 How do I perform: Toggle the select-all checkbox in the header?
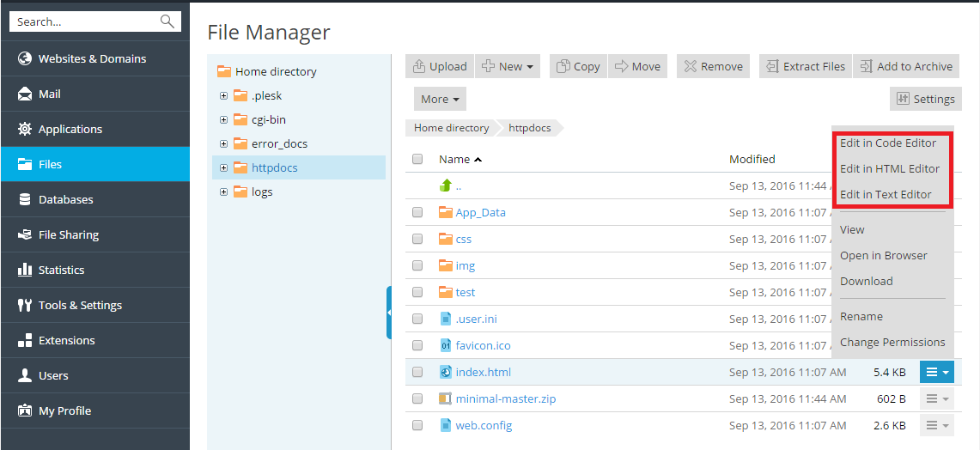417,159
